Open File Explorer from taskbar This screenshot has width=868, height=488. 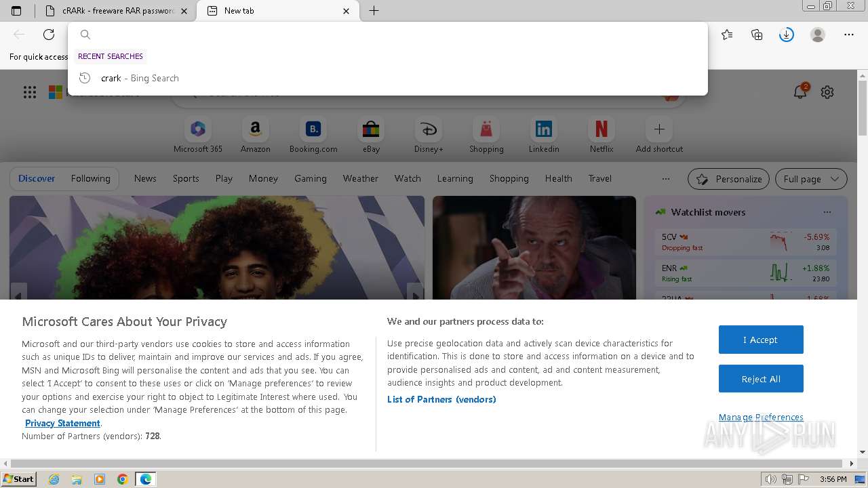point(77,479)
